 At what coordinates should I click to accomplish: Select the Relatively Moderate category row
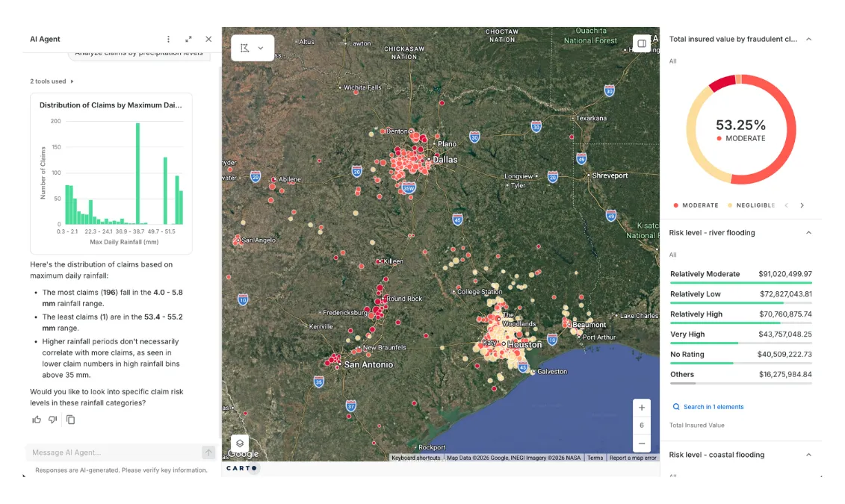(x=741, y=276)
